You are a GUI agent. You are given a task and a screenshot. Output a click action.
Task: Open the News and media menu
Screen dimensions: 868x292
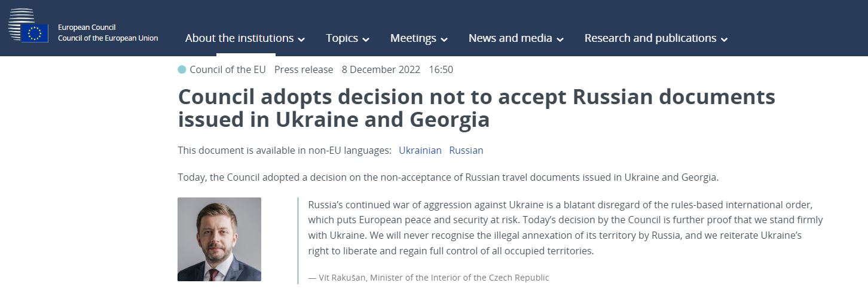click(x=516, y=38)
